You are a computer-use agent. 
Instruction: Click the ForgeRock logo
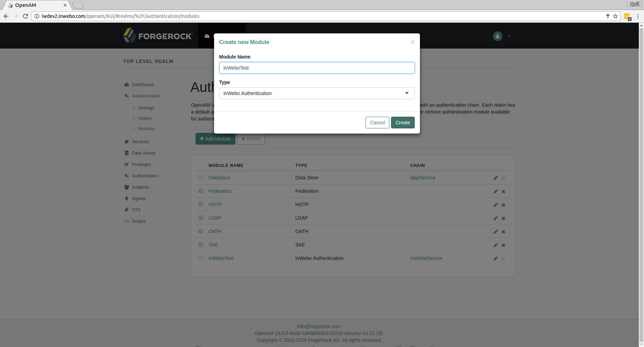[x=158, y=35]
